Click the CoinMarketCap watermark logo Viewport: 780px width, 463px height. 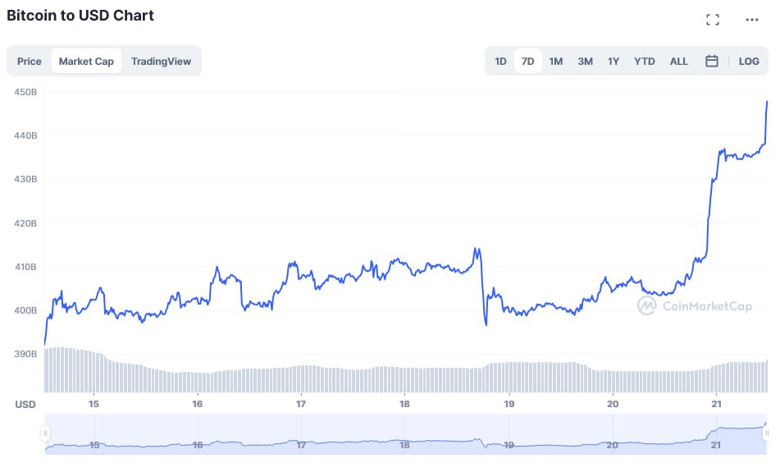coord(694,306)
